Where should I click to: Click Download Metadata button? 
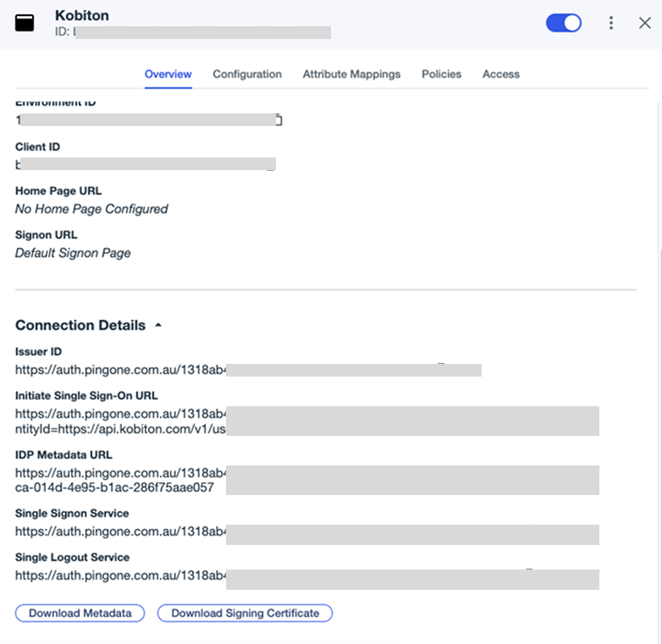(x=80, y=613)
